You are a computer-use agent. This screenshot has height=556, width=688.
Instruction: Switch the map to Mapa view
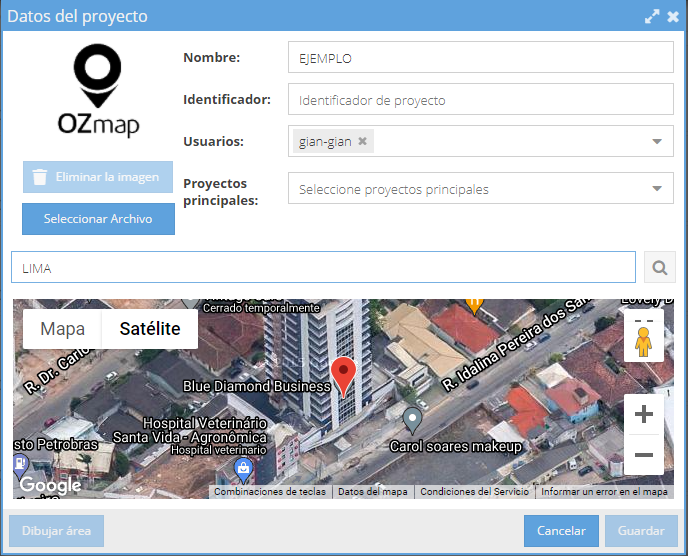62,329
